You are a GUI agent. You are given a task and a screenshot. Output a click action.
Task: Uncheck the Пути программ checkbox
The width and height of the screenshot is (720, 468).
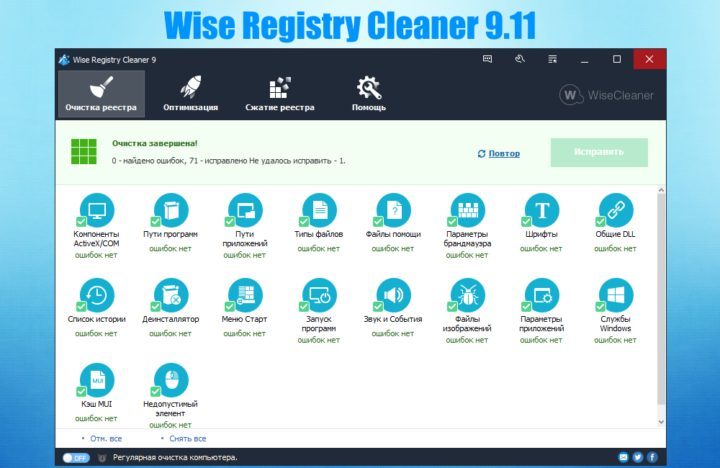tap(155, 222)
